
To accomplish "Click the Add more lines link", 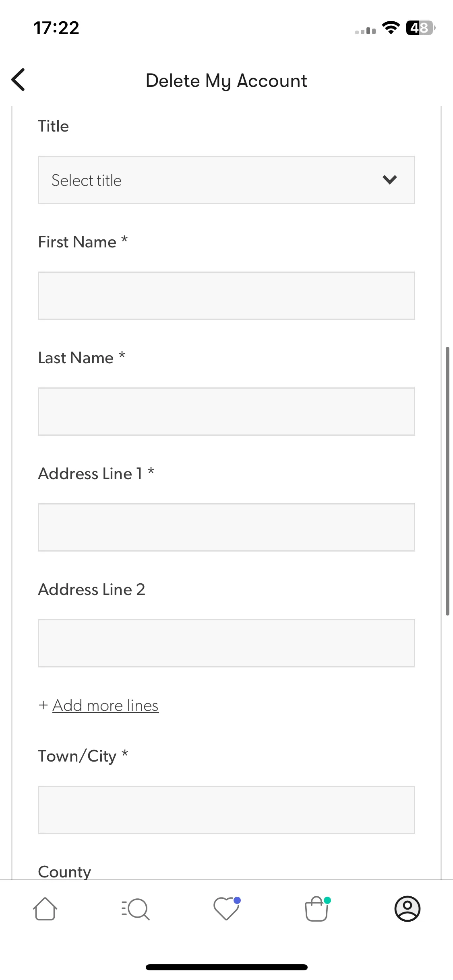I will point(105,705).
